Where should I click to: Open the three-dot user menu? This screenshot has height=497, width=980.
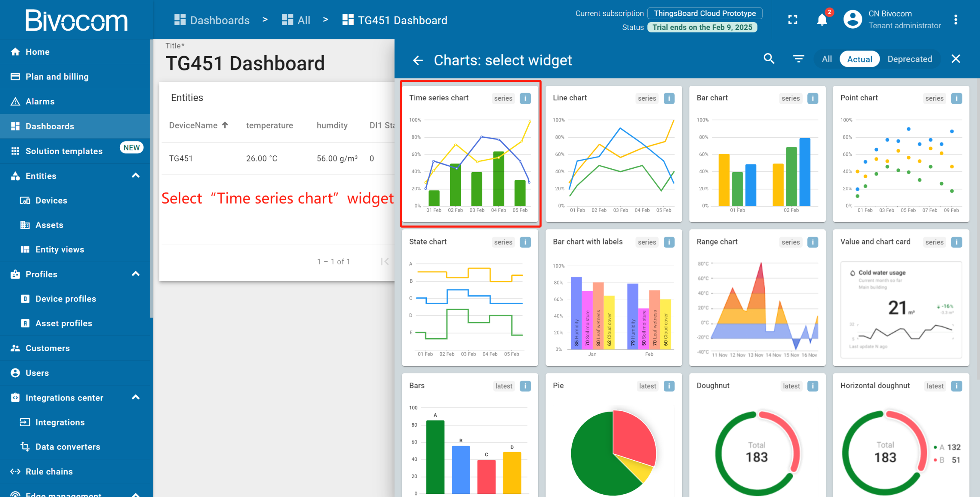pos(955,20)
